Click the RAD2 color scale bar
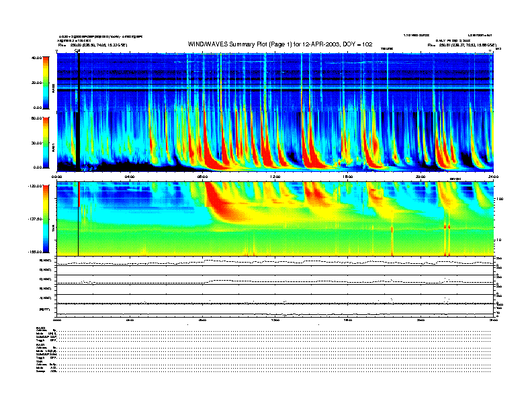 [46, 83]
